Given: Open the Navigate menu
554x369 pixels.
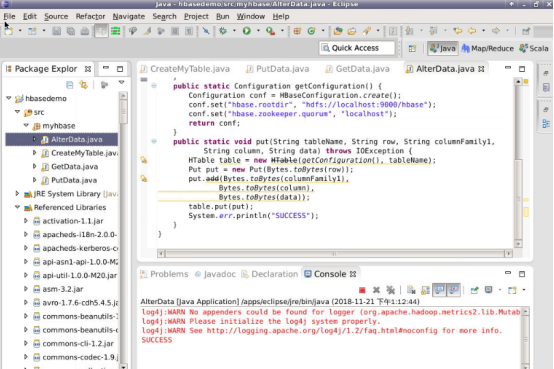Looking at the screenshot, I should coord(129,17).
